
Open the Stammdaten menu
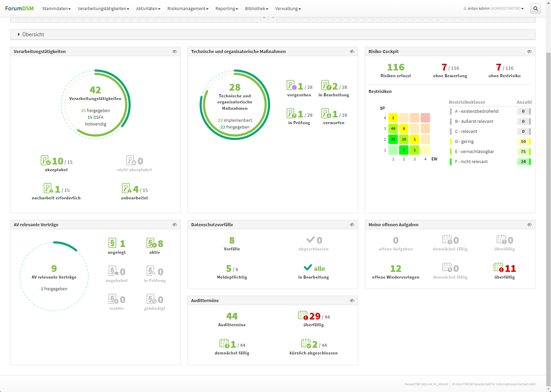pos(56,8)
